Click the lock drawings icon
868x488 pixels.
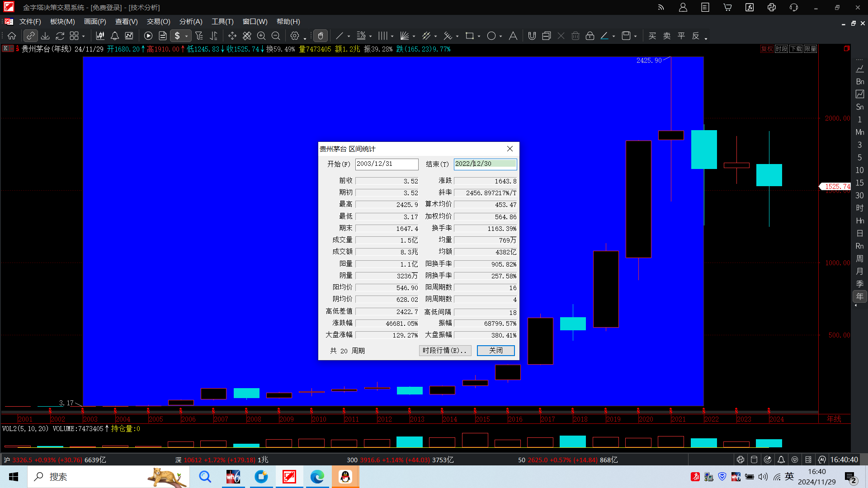coord(590,36)
